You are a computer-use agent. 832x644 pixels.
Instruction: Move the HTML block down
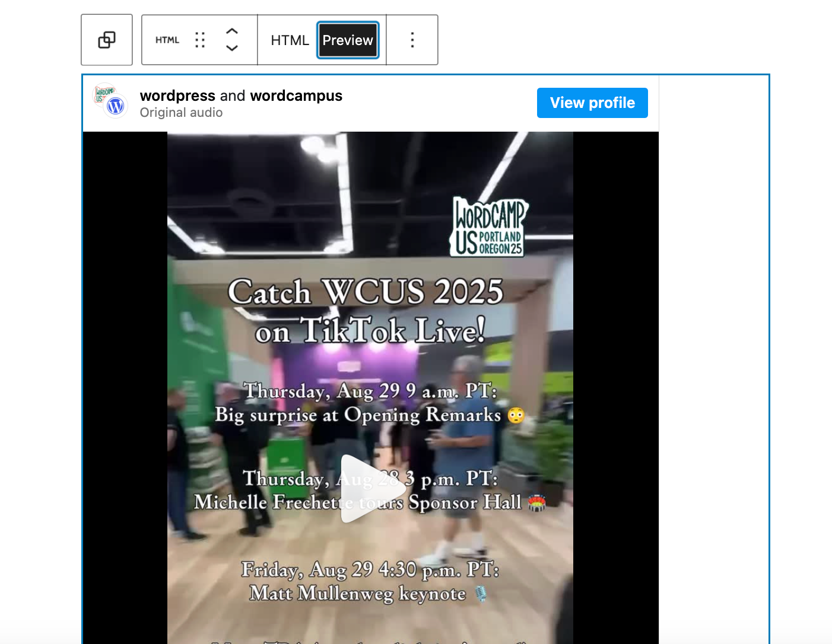(232, 48)
